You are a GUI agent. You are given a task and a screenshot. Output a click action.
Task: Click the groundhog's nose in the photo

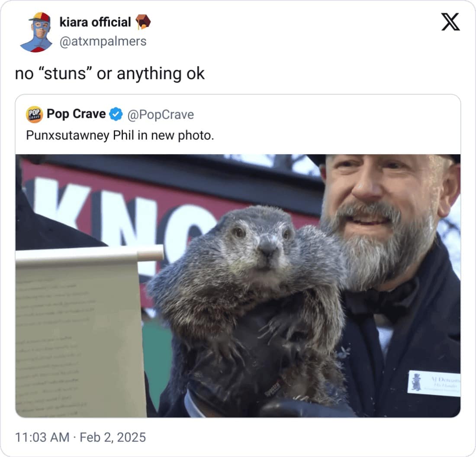(267, 248)
